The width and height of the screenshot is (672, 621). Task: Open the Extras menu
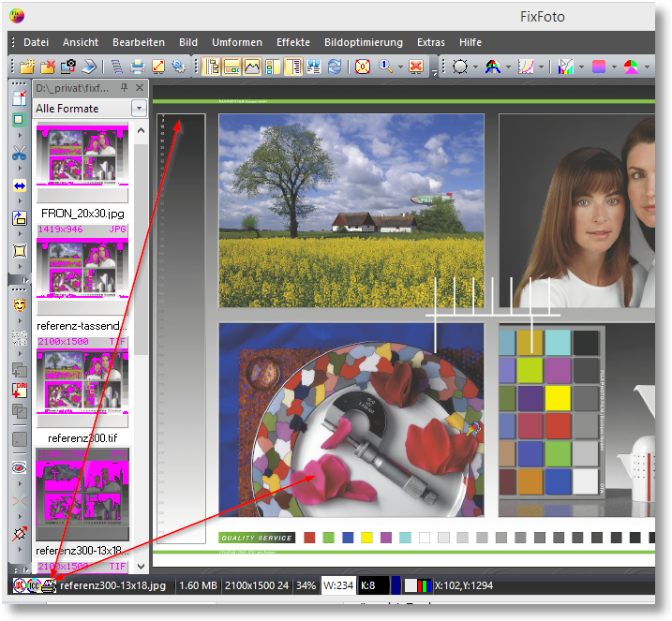pos(431,42)
